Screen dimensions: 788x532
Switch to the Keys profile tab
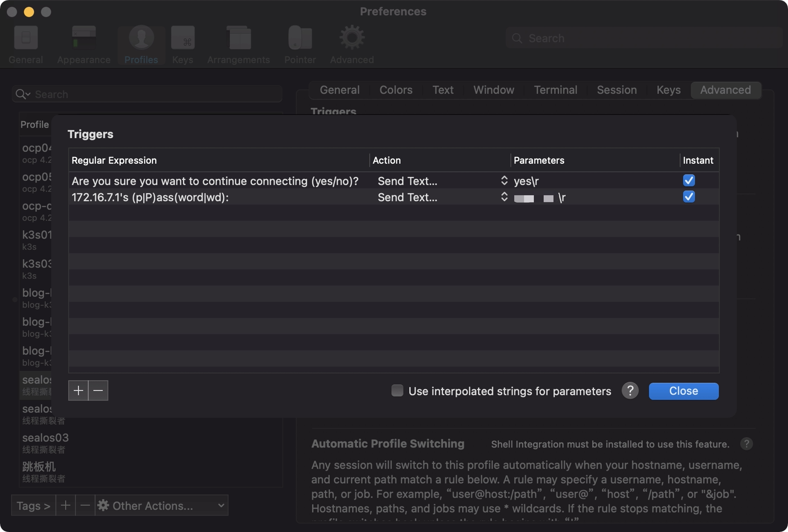tap(668, 90)
